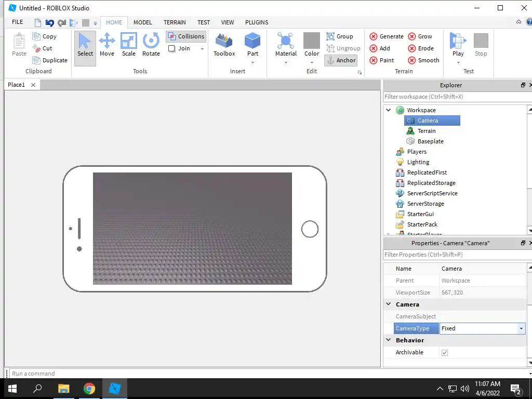Pick the Rotate tool
Viewport: 532px width, 399px height.
pyautogui.click(x=151, y=45)
